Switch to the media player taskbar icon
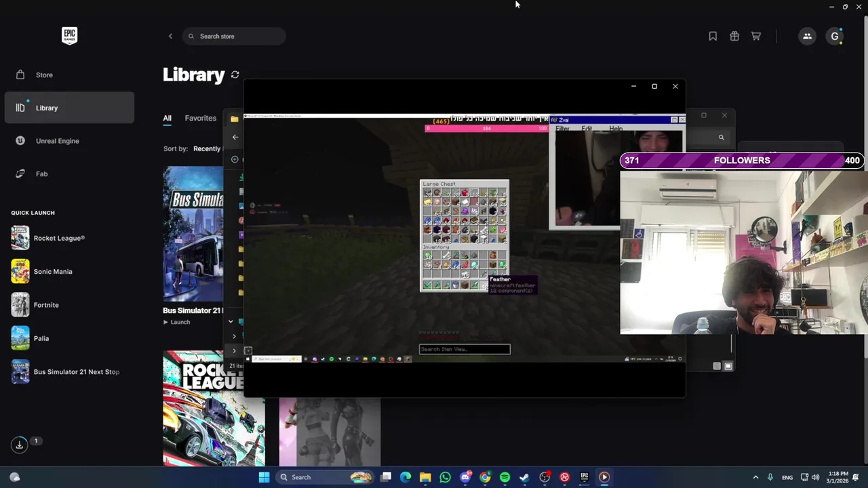The height and width of the screenshot is (488, 868). tap(604, 477)
